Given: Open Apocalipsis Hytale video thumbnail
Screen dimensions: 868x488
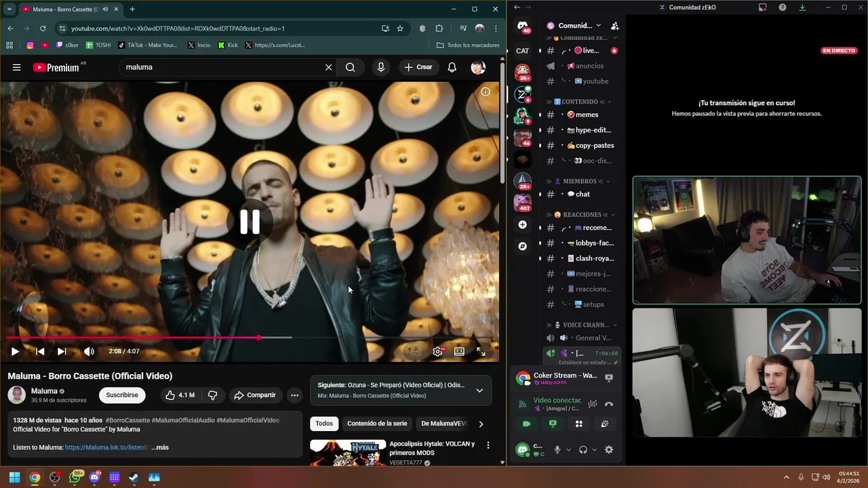Looking at the screenshot, I should (348, 453).
